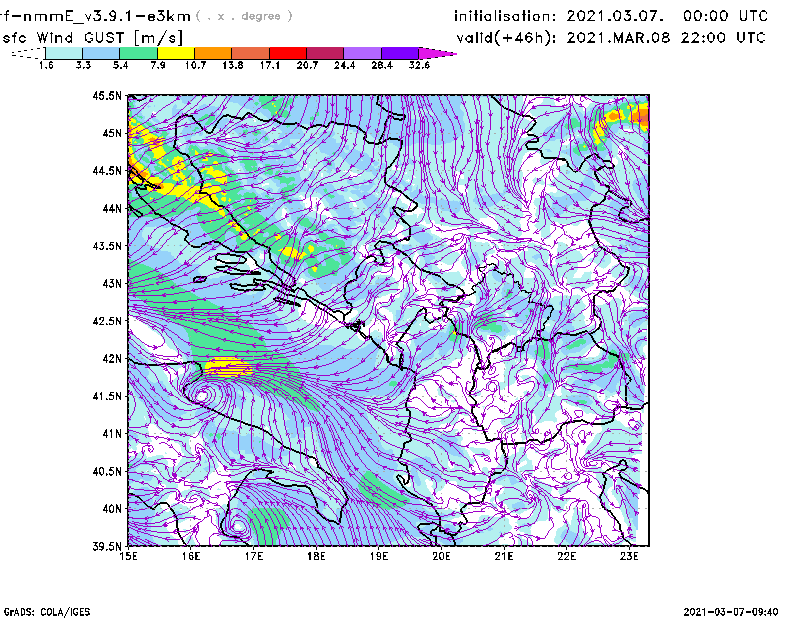Image resolution: width=800 pixels, height=618 pixels.
Task: Click the 'valid(+46h): 2021.MAR.08 22:00 UTC' text
Action: tap(611, 38)
